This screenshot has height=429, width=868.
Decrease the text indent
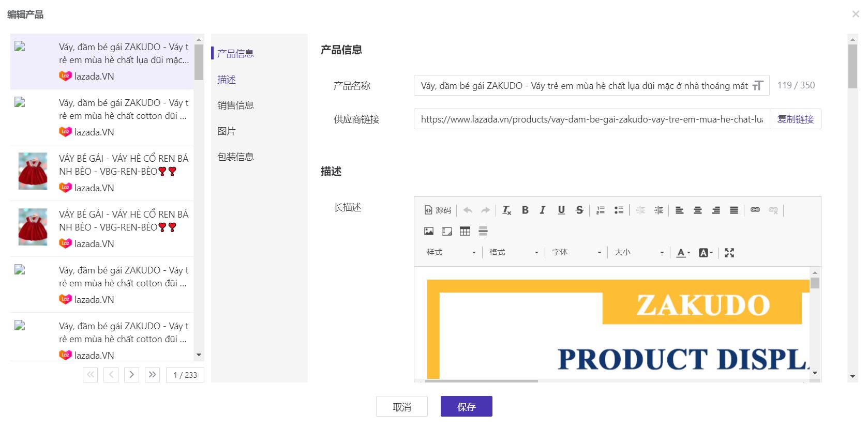[x=640, y=210]
